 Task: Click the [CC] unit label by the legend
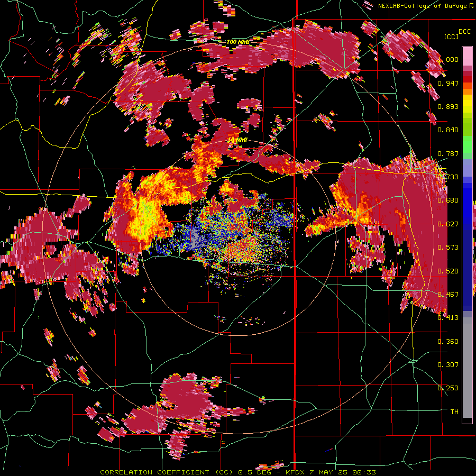[451, 36]
